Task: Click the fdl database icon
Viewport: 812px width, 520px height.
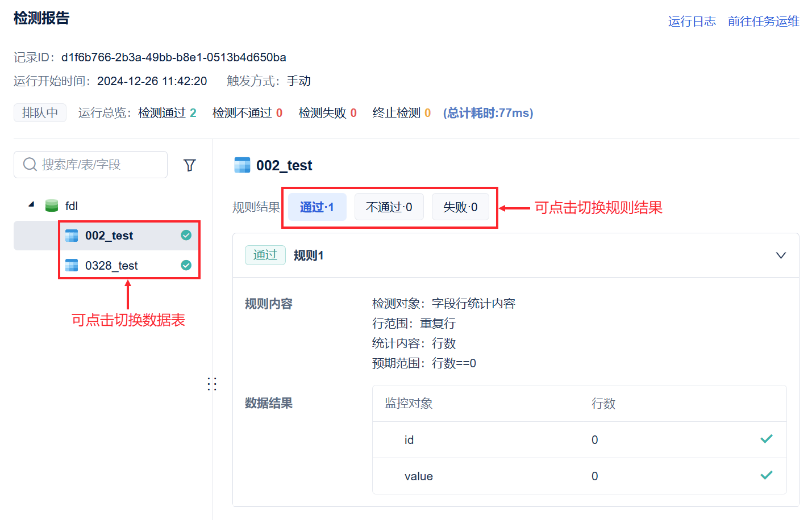Action: pyautogui.click(x=52, y=206)
